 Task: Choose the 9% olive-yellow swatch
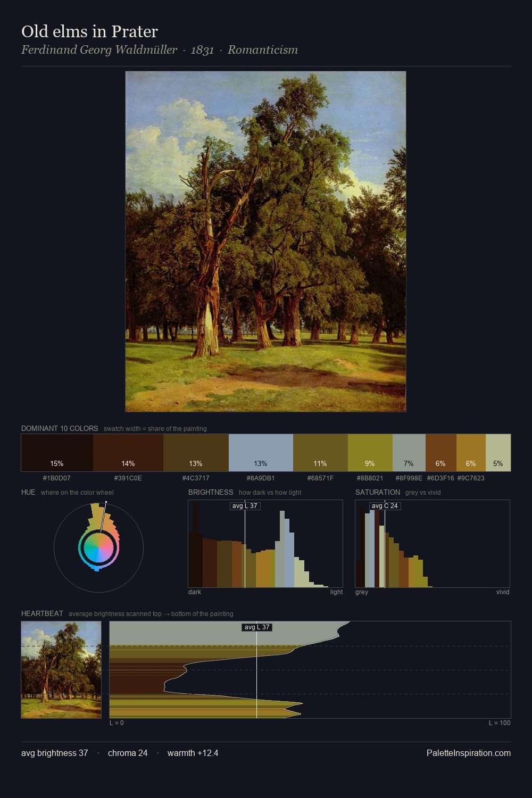click(370, 453)
